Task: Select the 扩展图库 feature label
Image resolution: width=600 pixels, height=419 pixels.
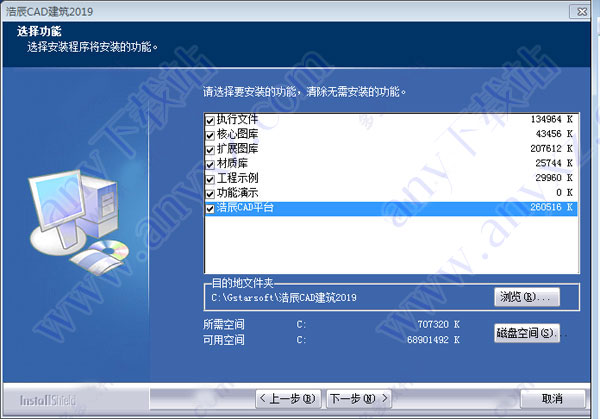Action: [238, 148]
